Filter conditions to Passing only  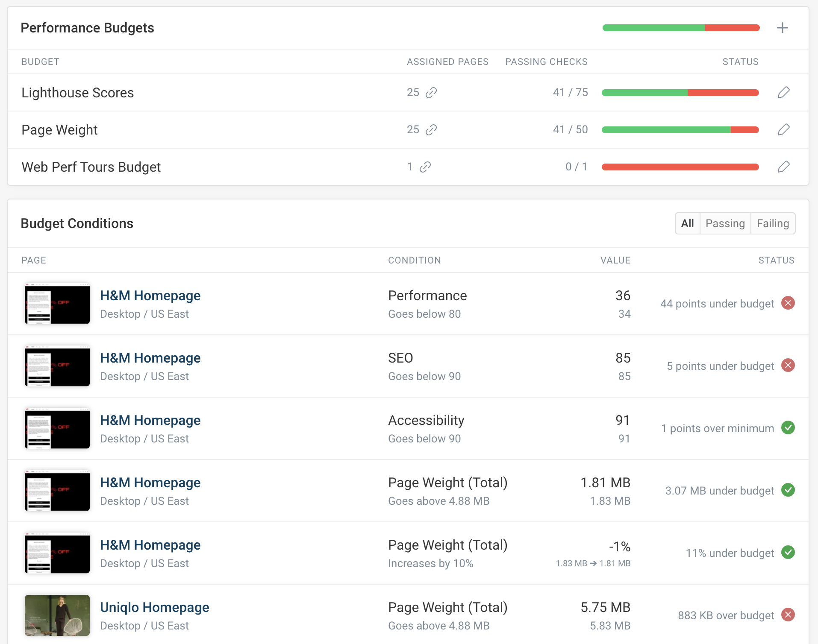point(725,223)
